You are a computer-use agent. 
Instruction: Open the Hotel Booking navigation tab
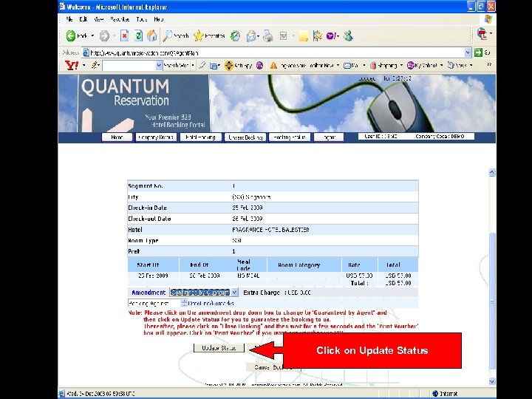pyautogui.click(x=200, y=137)
